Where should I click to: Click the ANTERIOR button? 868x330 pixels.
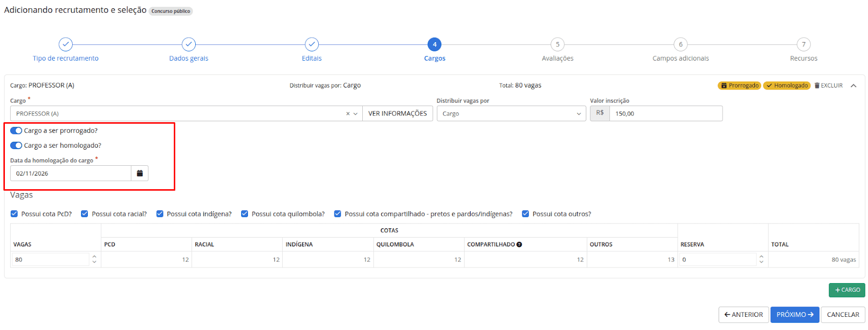pyautogui.click(x=744, y=314)
